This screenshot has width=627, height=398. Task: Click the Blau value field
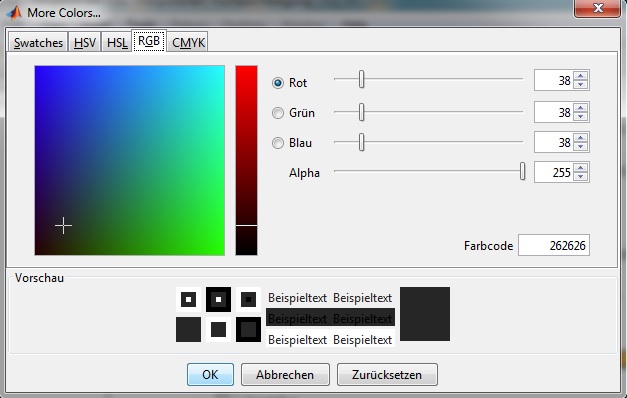[x=554, y=142]
